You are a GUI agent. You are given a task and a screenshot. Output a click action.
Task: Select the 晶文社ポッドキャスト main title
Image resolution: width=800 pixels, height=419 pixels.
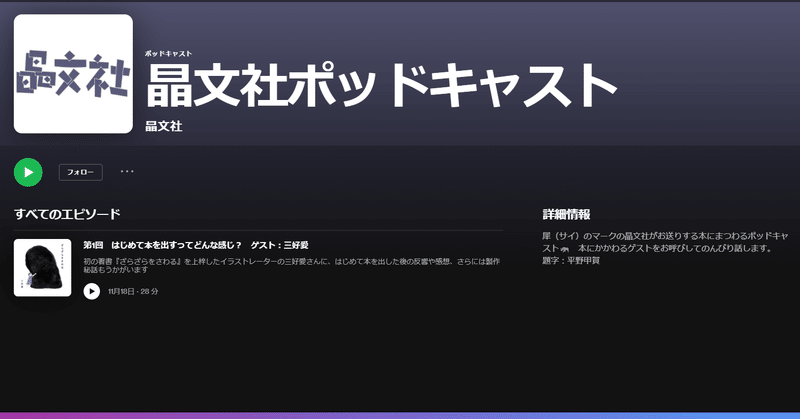tap(381, 85)
